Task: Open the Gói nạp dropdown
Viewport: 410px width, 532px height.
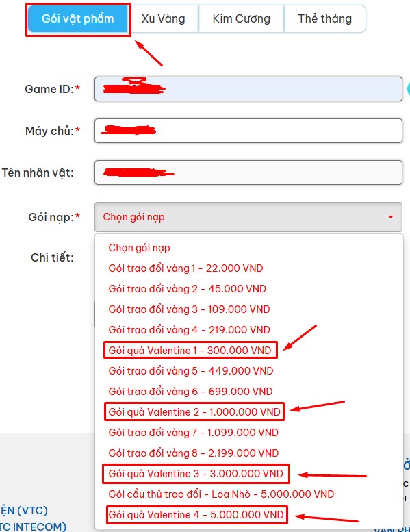Action: click(248, 217)
